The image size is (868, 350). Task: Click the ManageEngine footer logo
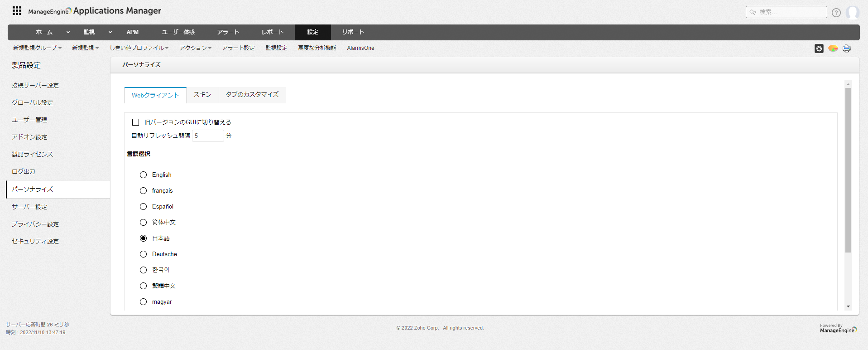click(x=838, y=329)
